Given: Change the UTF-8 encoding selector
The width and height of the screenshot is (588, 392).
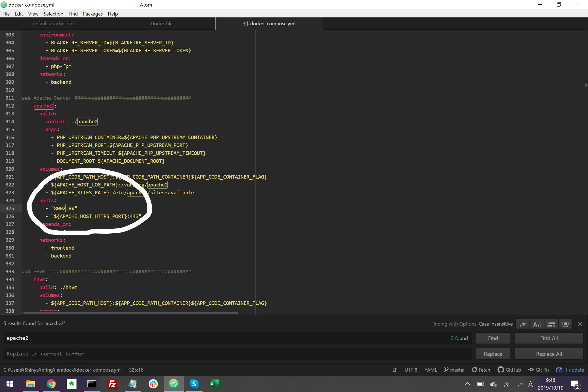Looking at the screenshot, I should [411, 370].
